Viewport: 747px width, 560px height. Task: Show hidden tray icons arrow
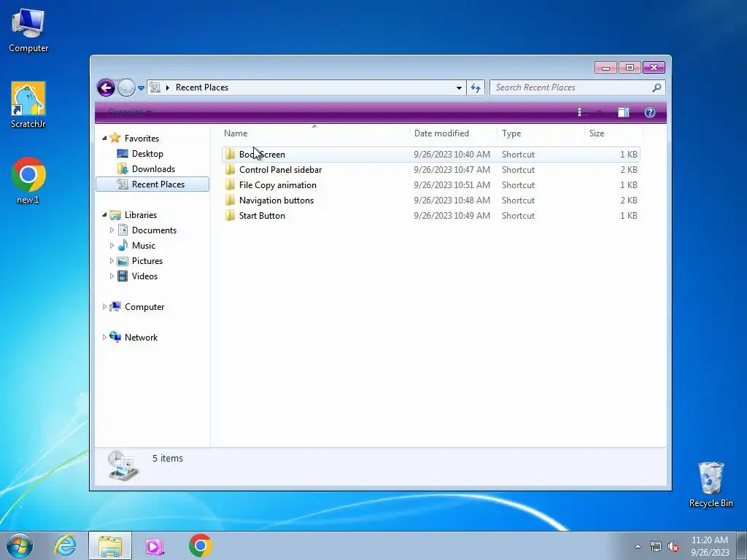click(638, 546)
